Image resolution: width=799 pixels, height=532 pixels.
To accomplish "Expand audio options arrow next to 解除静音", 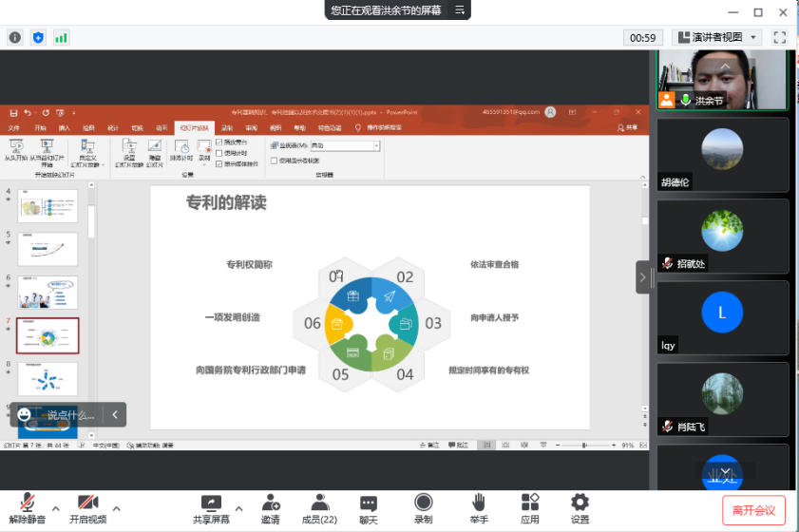I will pos(56,507).
